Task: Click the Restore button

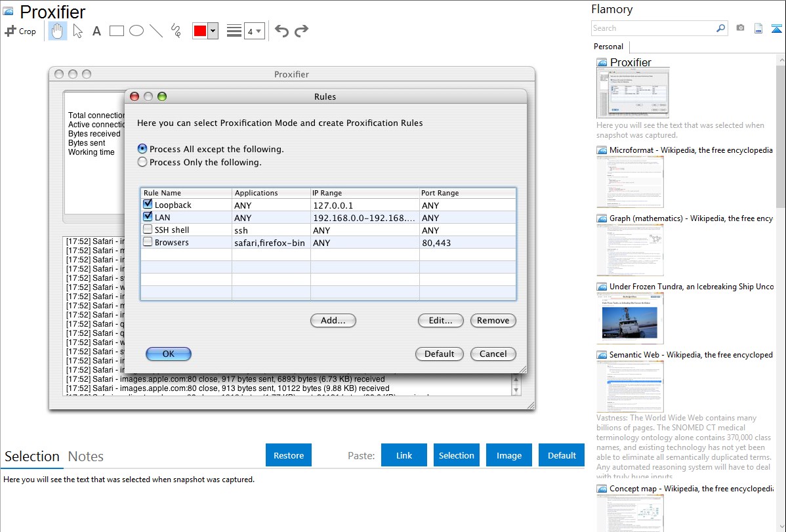Action: click(x=289, y=455)
